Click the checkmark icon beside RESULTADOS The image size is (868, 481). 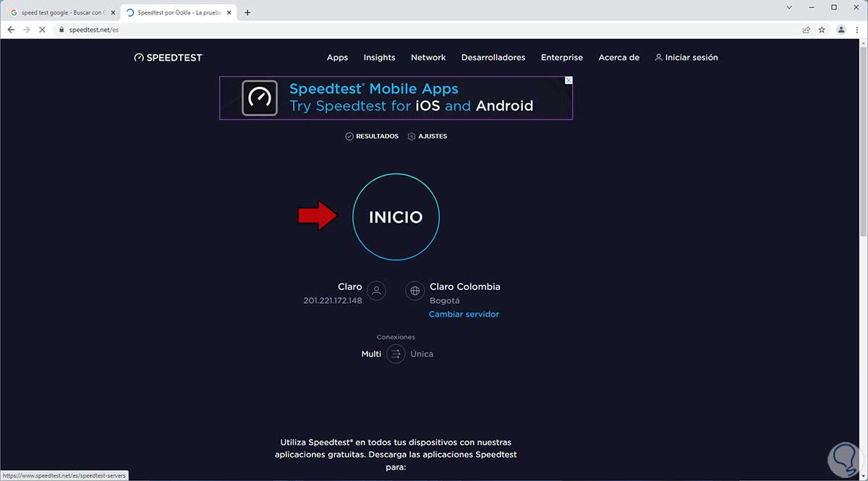349,136
